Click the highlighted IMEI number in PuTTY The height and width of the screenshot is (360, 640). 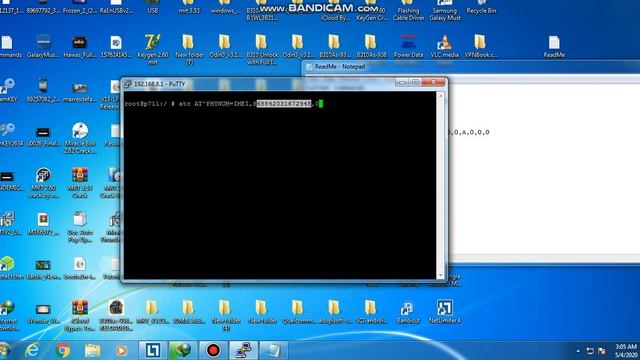point(284,104)
